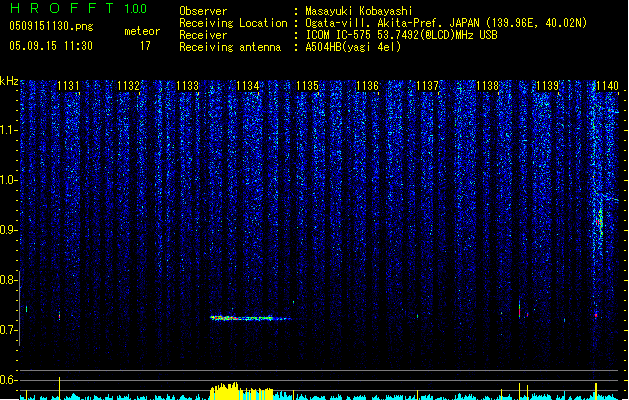Click the long horizontal meteor echo near 1134

tap(251, 319)
